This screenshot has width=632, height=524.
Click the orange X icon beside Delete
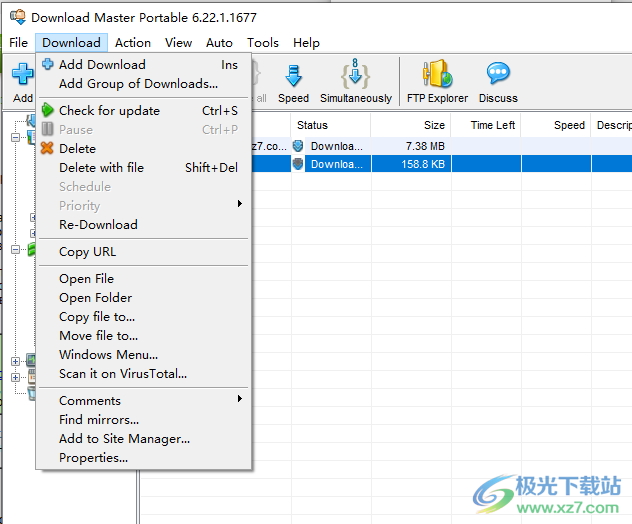point(47,148)
